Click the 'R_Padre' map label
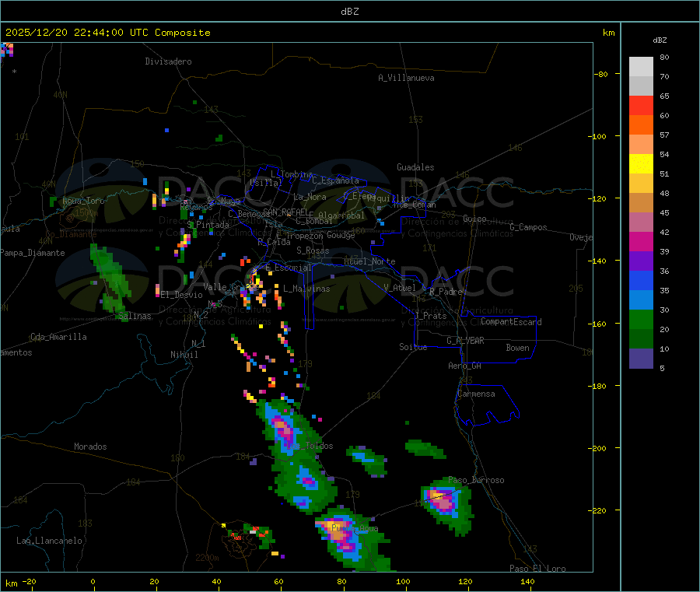 click(446, 292)
